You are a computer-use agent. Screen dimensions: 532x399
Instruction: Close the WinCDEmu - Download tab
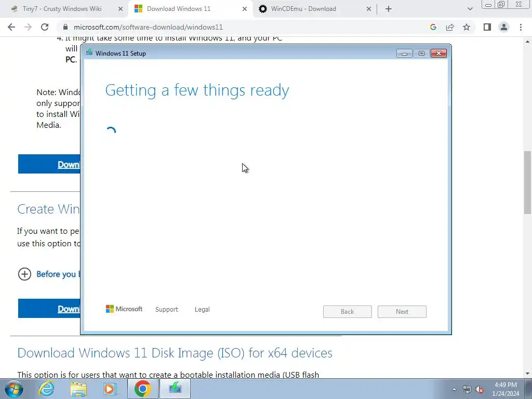(x=369, y=9)
